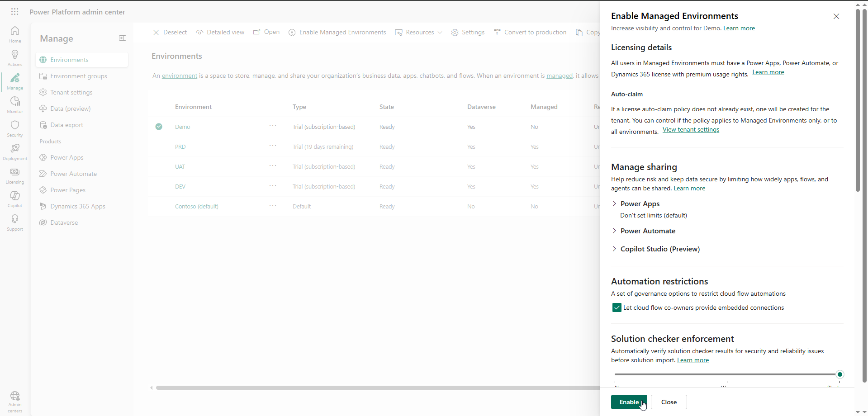Open Admin centers in the left rail
The height and width of the screenshot is (416, 868).
(15, 402)
